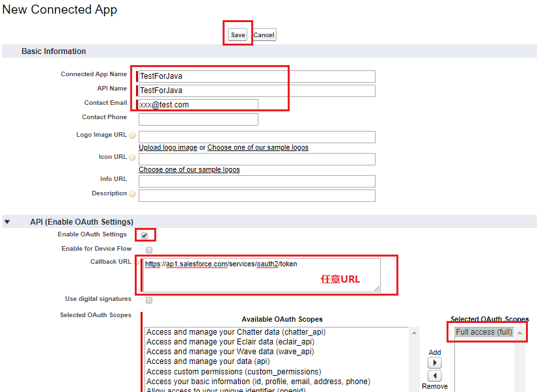Check Use digital signatures box
Viewport: 537px width, 392px height.
pyautogui.click(x=149, y=300)
